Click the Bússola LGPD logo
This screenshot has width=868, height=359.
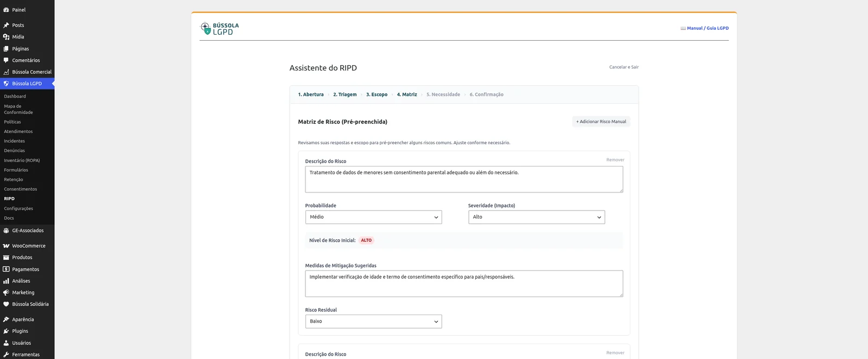click(220, 29)
